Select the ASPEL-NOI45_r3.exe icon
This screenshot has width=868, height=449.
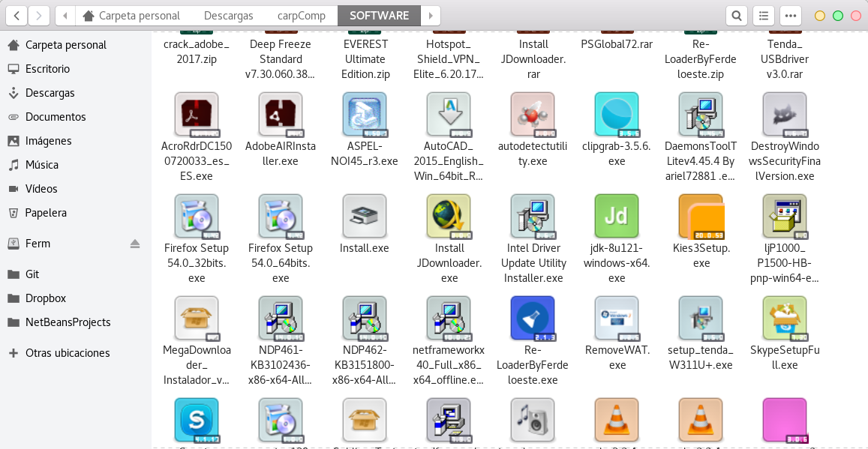pyautogui.click(x=365, y=115)
